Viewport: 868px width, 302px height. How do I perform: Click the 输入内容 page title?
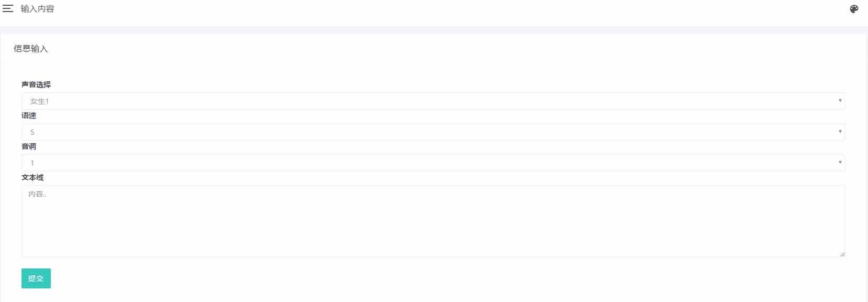pos(37,9)
